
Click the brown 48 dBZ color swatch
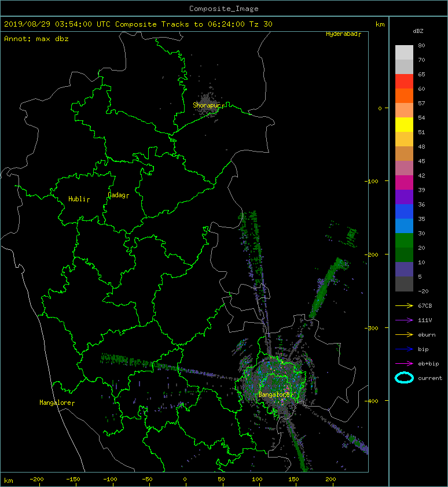(x=404, y=154)
